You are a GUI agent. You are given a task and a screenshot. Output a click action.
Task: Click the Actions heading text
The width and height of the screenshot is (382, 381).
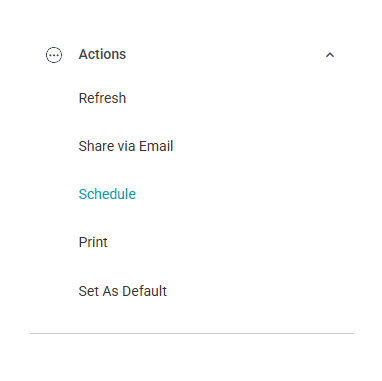[102, 54]
